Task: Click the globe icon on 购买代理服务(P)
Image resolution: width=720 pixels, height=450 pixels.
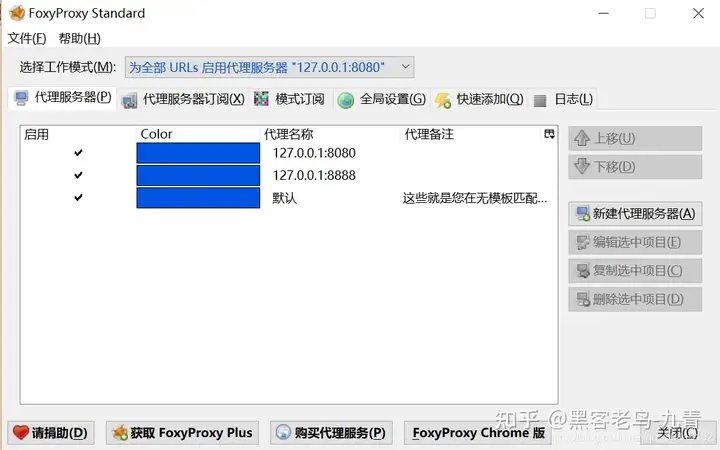Action: coord(283,432)
